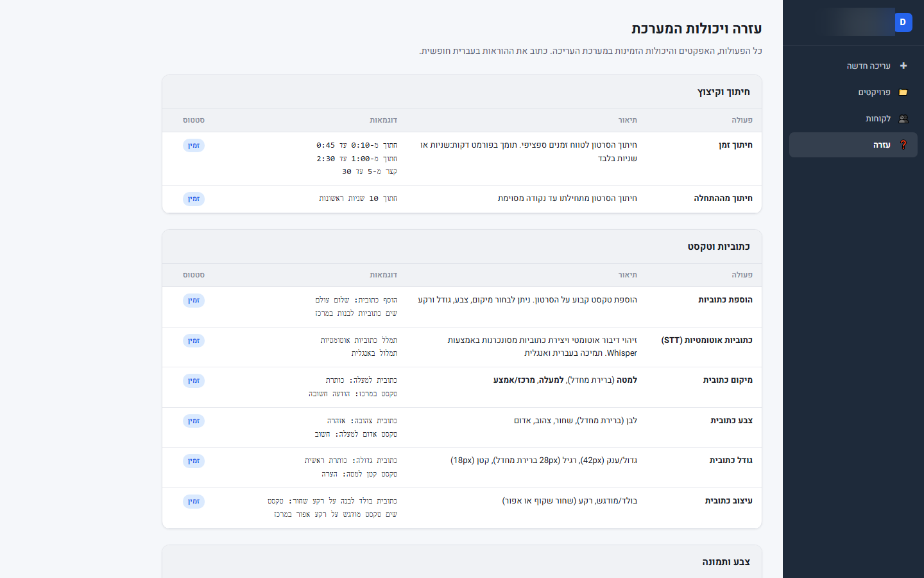Open עריכה חדשה in the sidebar

pyautogui.click(x=853, y=66)
